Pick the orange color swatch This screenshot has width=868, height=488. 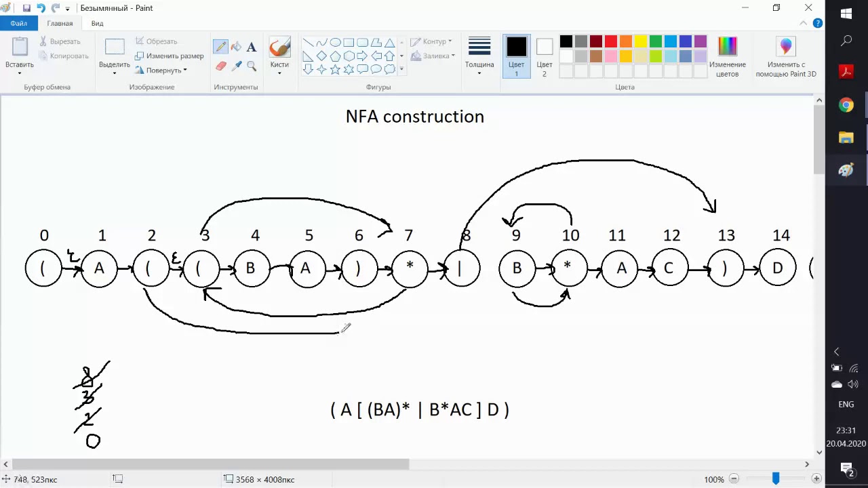pos(625,41)
